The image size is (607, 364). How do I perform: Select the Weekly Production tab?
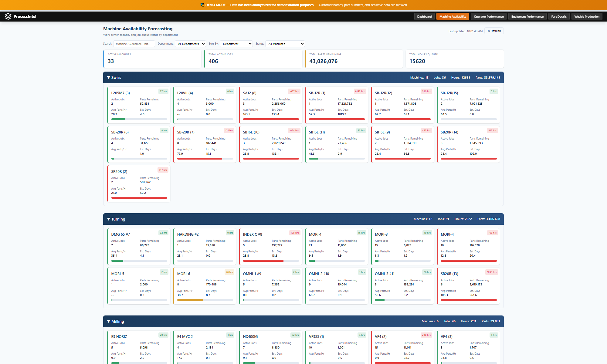(x=587, y=16)
